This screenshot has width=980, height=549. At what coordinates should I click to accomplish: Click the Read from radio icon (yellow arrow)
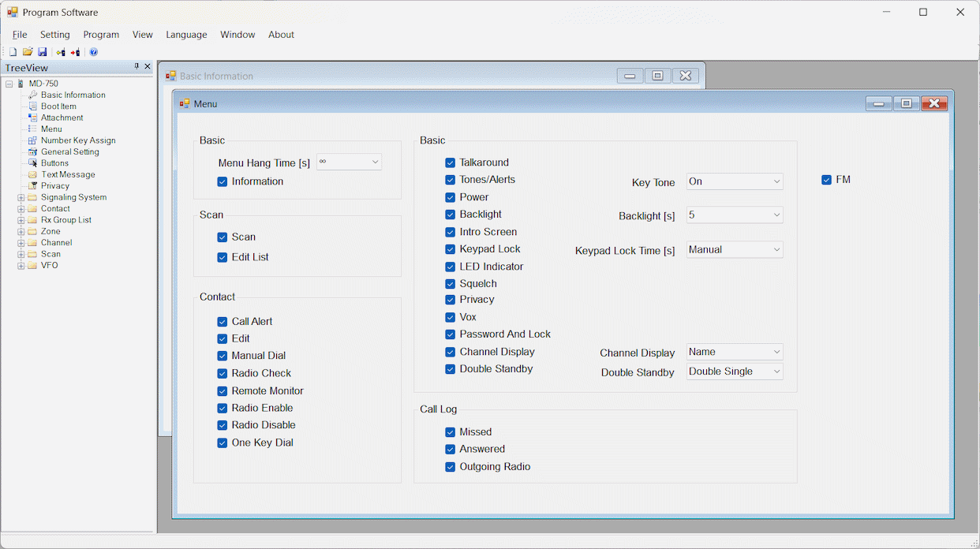tap(61, 52)
